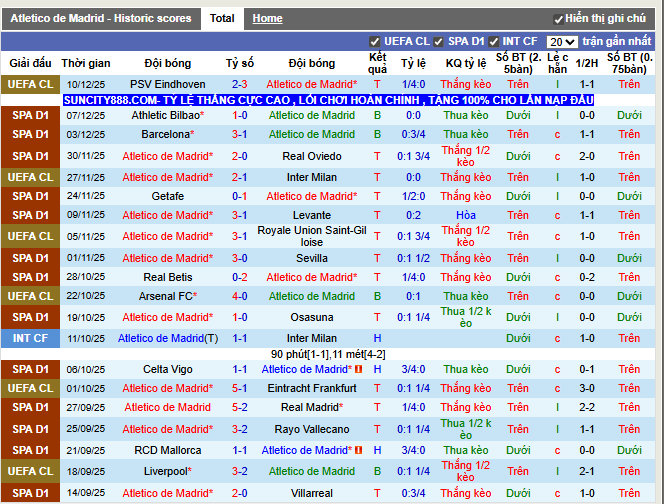The image size is (664, 504).
Task: Click the Giải đấu column header
Action: click(x=30, y=64)
